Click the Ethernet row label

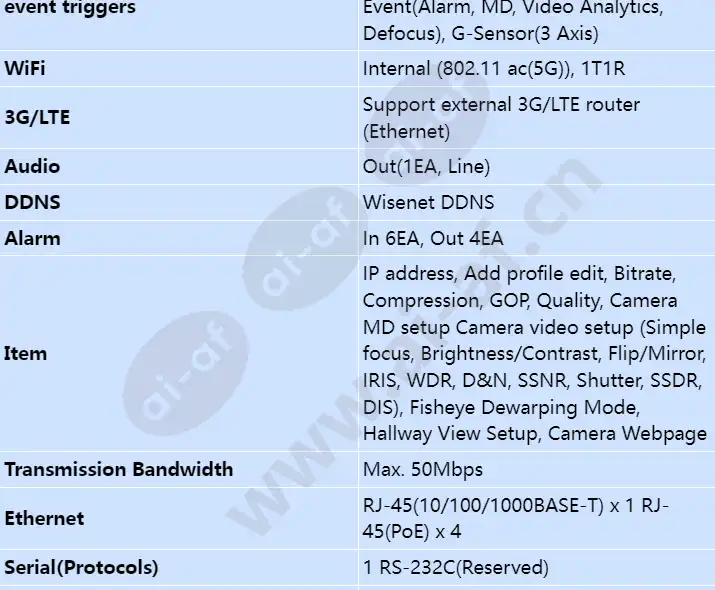coord(44,518)
